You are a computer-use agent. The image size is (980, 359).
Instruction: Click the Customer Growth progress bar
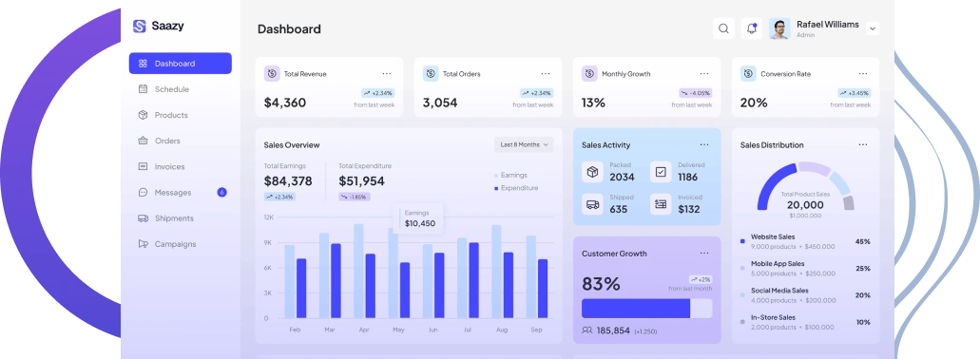coord(647,309)
